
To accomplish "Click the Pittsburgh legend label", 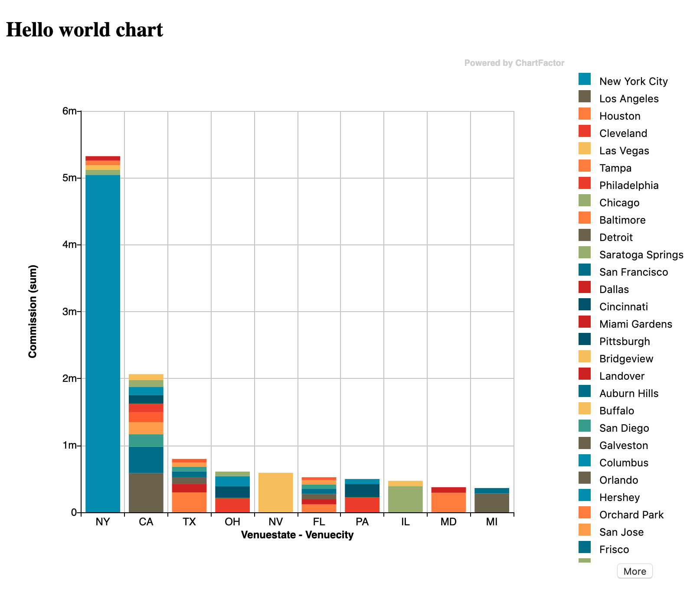I will pyautogui.click(x=624, y=342).
